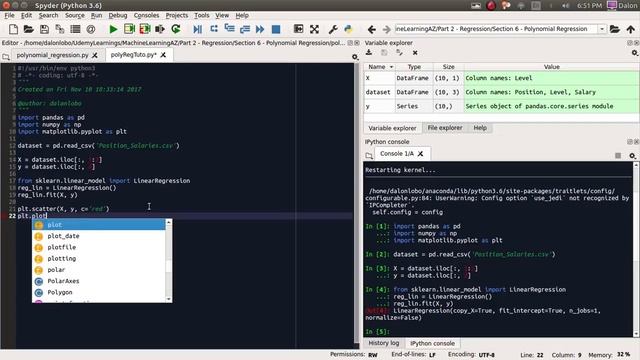The width and height of the screenshot is (640, 360).
Task: Open the file list toolbar icon
Action: tap(75, 29)
